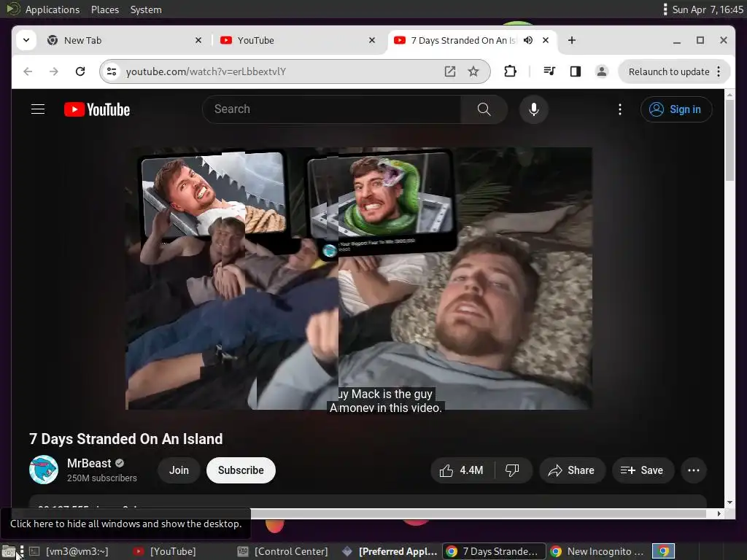Screen dimensions: 747x560
Task: Click the Sign in button
Action: 676,109
